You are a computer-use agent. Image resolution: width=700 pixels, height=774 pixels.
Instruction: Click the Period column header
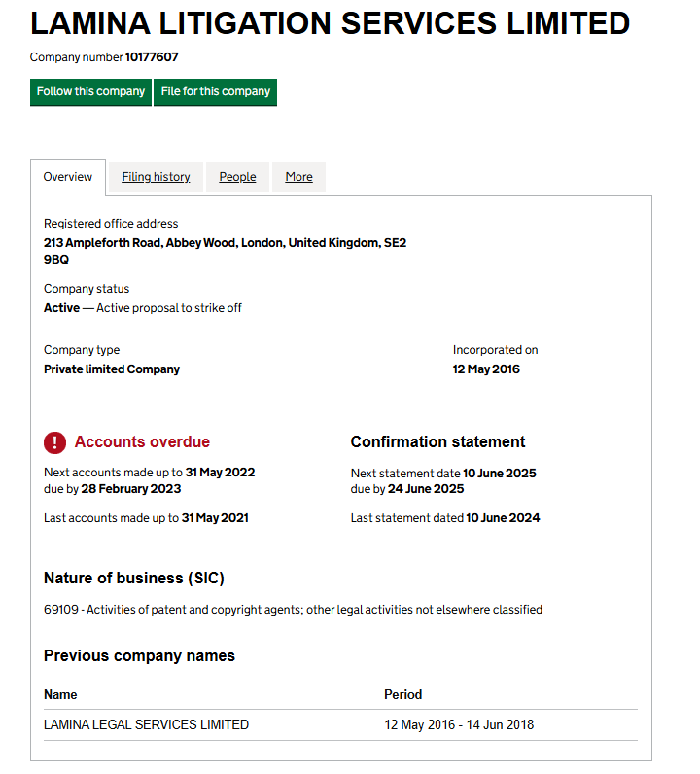(402, 695)
